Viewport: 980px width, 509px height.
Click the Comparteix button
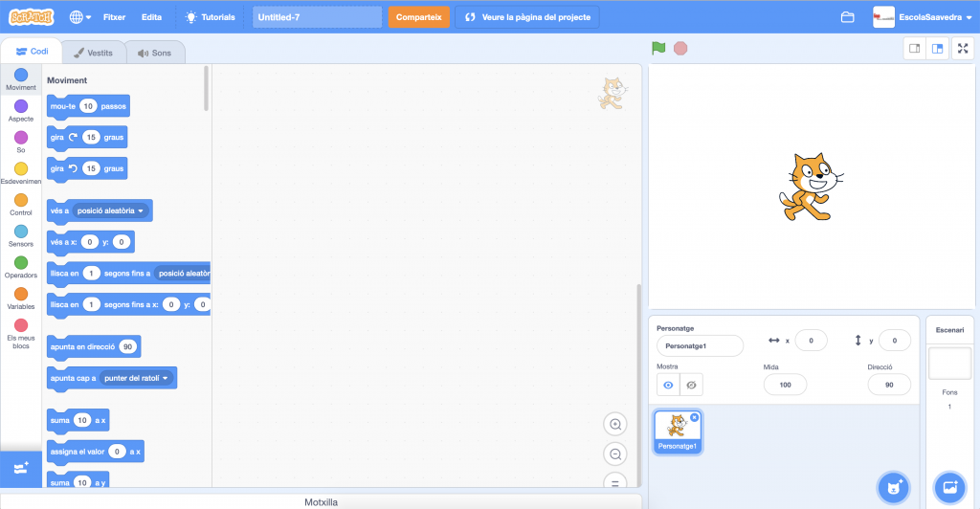[418, 17]
